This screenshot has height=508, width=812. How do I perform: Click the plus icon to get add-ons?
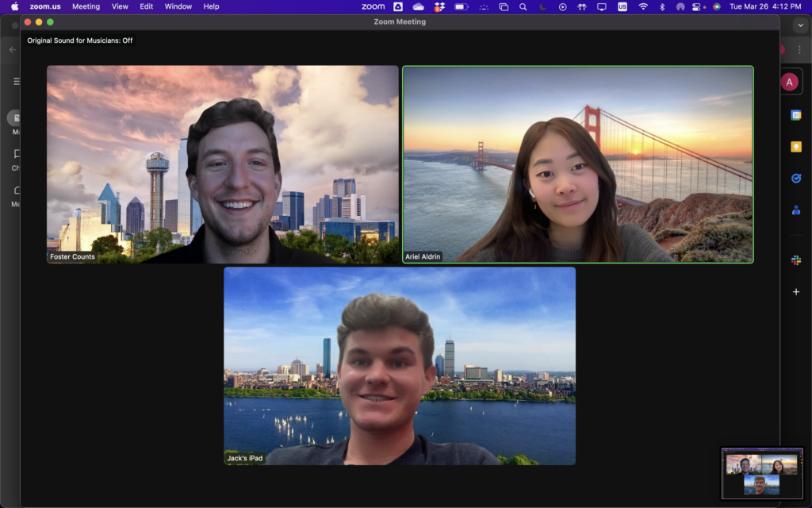click(795, 292)
